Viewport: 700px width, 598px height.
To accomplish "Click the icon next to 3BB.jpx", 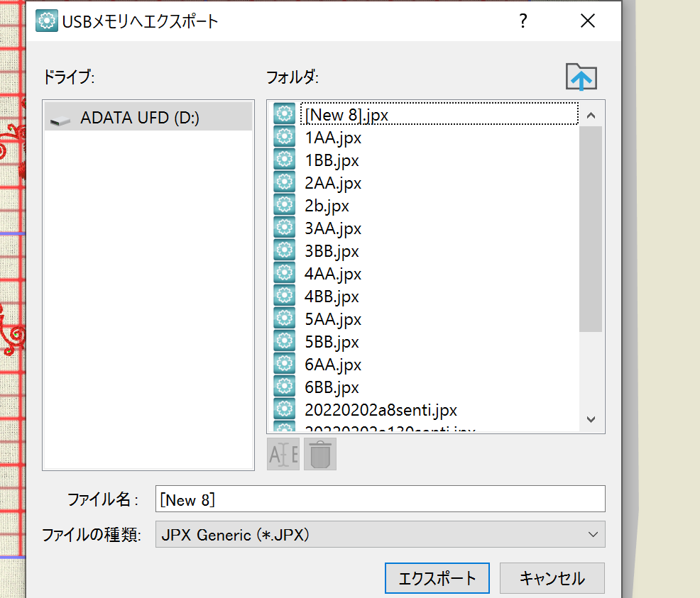I will [x=284, y=251].
